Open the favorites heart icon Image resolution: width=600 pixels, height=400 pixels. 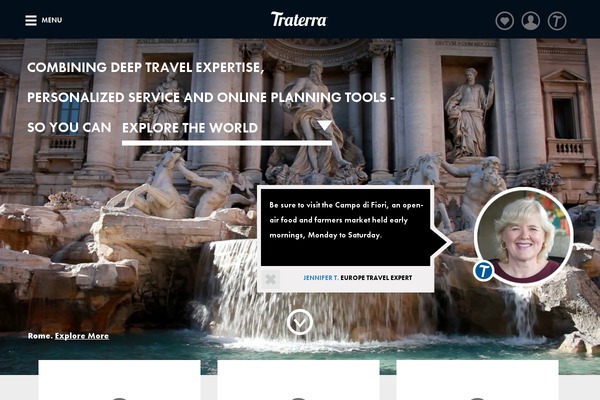tap(505, 21)
